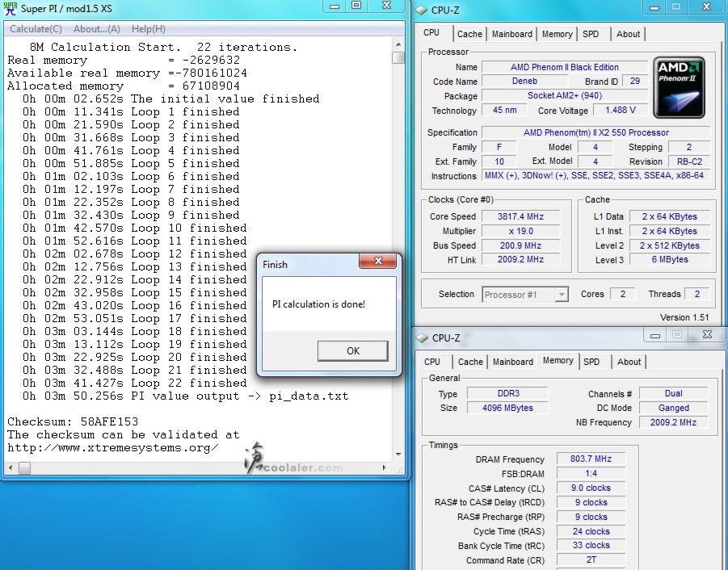This screenshot has height=570, width=728.
Task: Click the Core Speed value 3817.4 MHz
Action: click(520, 216)
